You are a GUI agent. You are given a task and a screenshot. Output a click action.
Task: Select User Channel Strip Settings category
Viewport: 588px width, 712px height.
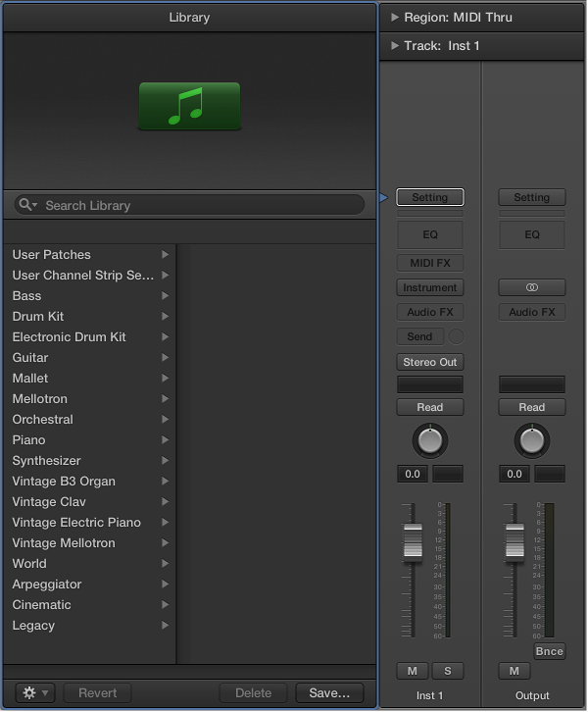[x=90, y=276]
